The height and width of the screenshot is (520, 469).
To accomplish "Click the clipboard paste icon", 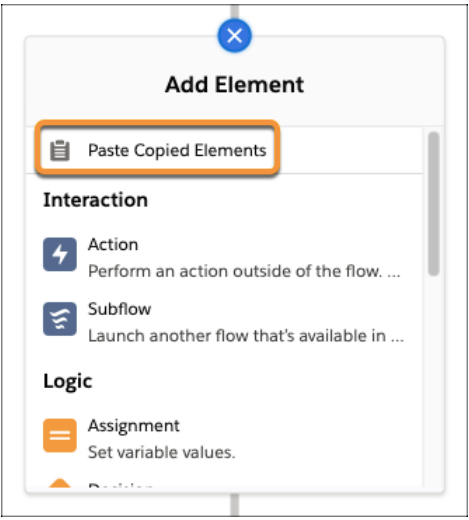I will 60,151.
